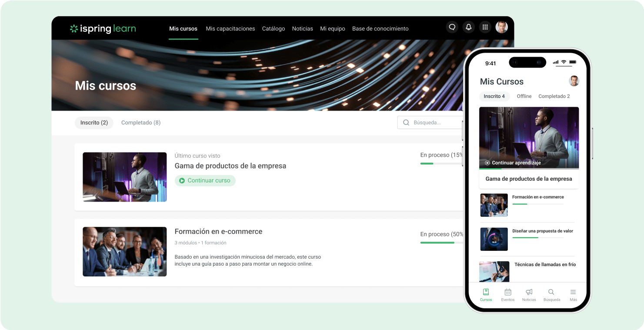Open Noticias from the mobile bottom bar

(x=529, y=294)
